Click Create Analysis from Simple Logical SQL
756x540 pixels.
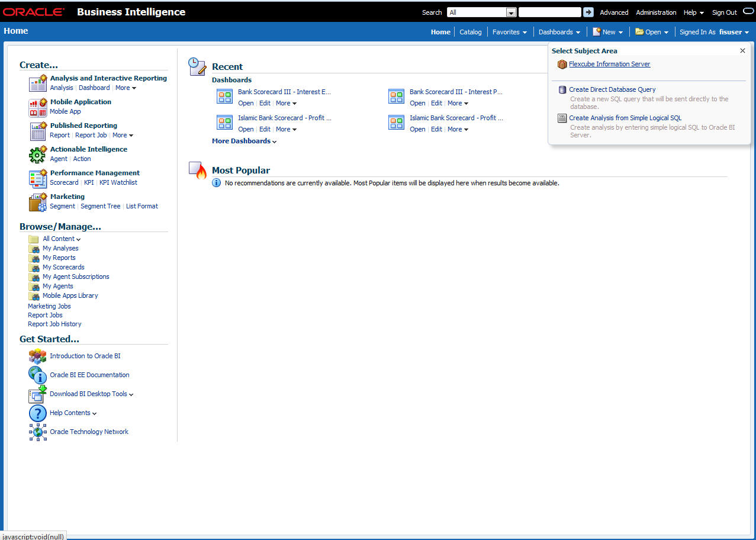click(625, 118)
